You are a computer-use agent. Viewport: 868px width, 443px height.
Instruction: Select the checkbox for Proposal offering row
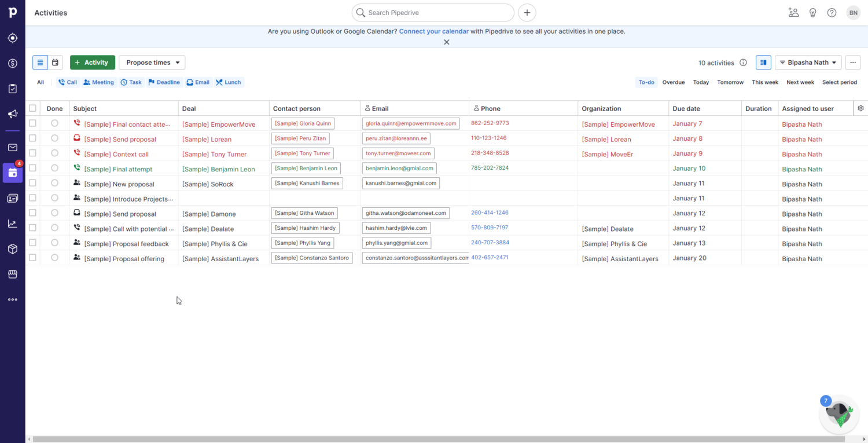point(32,258)
